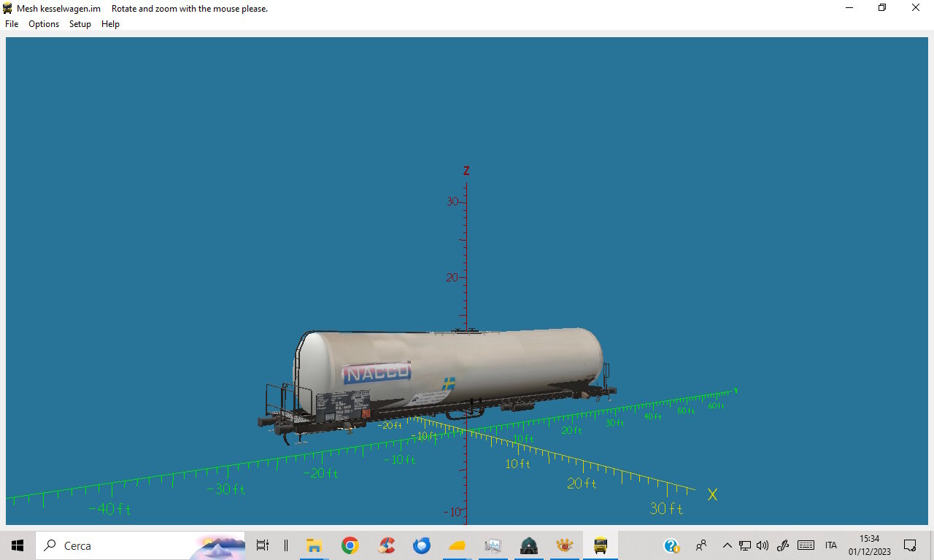Click the pen workspace tray icon

coord(783,545)
